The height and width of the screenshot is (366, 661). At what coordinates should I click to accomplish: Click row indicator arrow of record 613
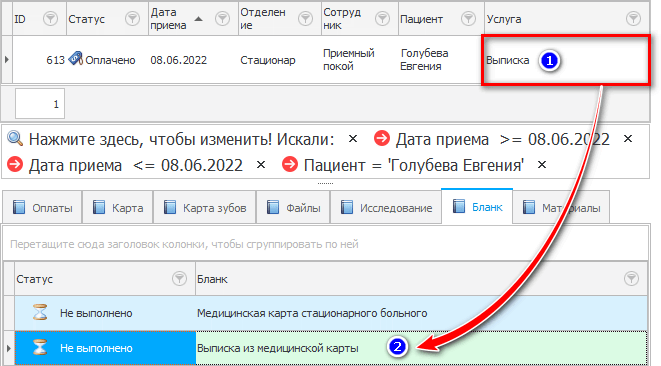(7, 59)
